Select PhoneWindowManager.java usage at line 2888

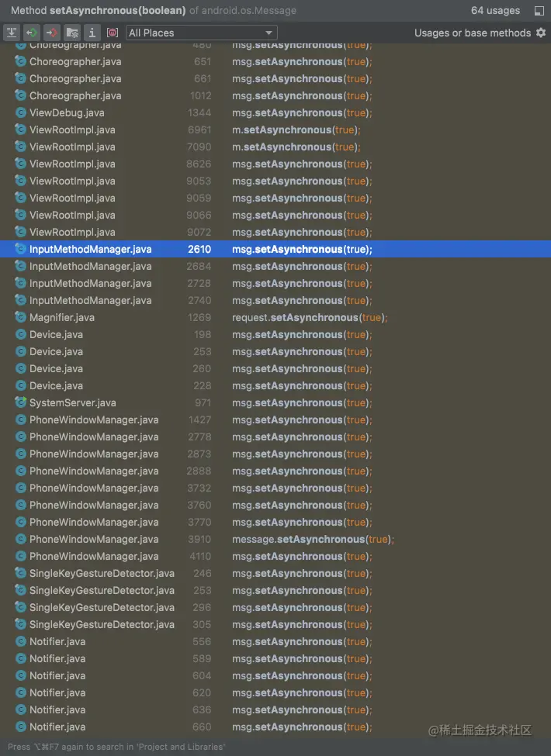coord(275,471)
